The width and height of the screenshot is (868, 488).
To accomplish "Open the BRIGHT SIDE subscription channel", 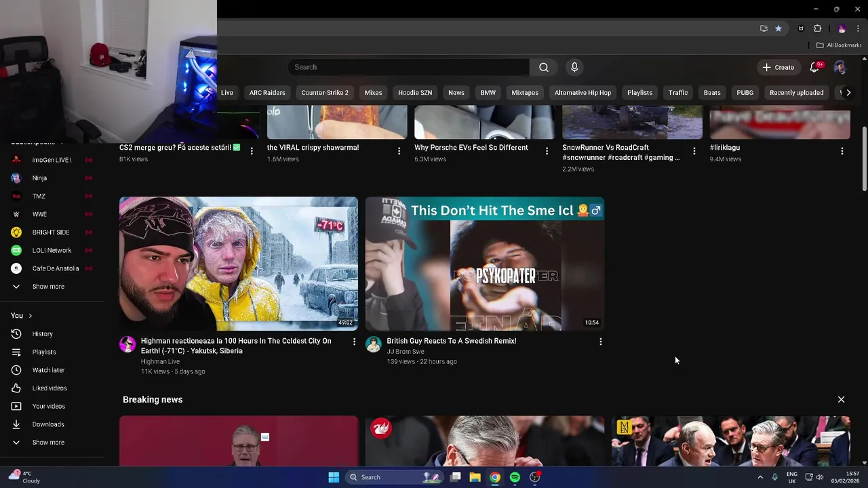I will pyautogui.click(x=52, y=232).
